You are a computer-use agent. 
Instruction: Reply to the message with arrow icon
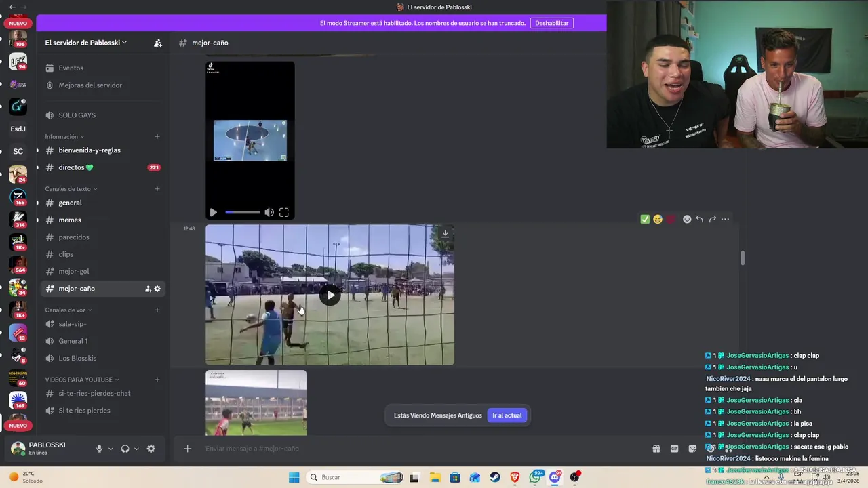click(700, 219)
